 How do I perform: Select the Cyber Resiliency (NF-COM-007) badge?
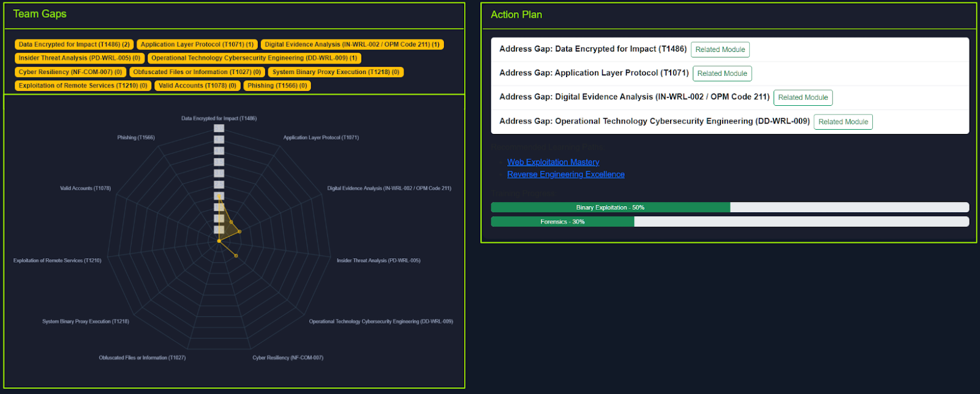(70, 72)
